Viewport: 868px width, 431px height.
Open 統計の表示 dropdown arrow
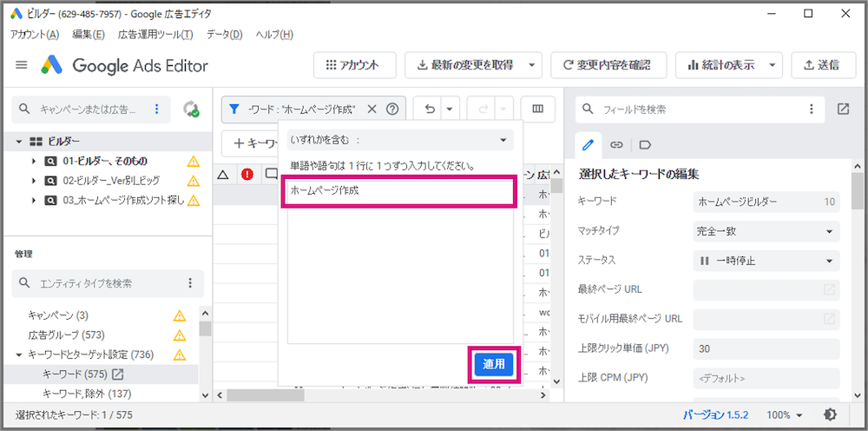pos(773,65)
